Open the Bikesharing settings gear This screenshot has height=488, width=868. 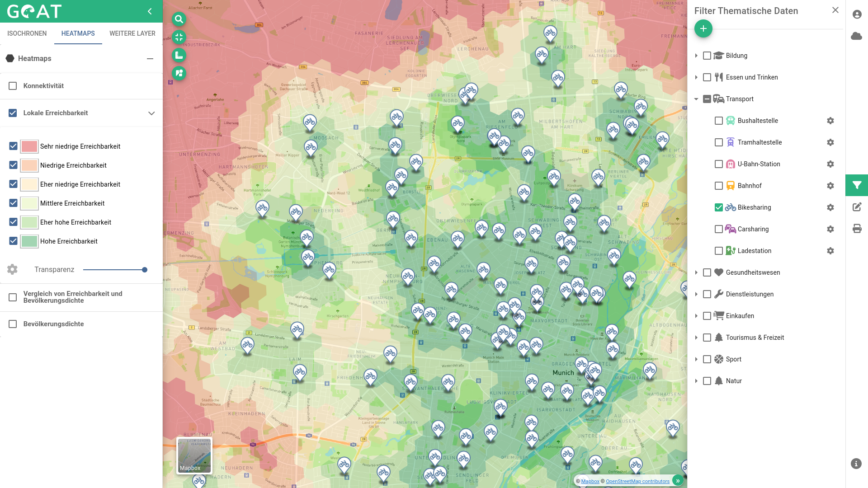pyautogui.click(x=830, y=207)
